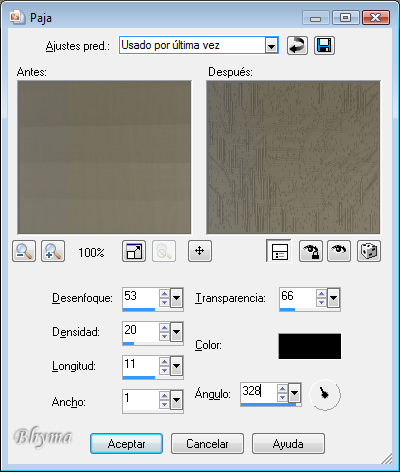Open Desenfoque slider dropdown arrow

pyautogui.click(x=177, y=298)
